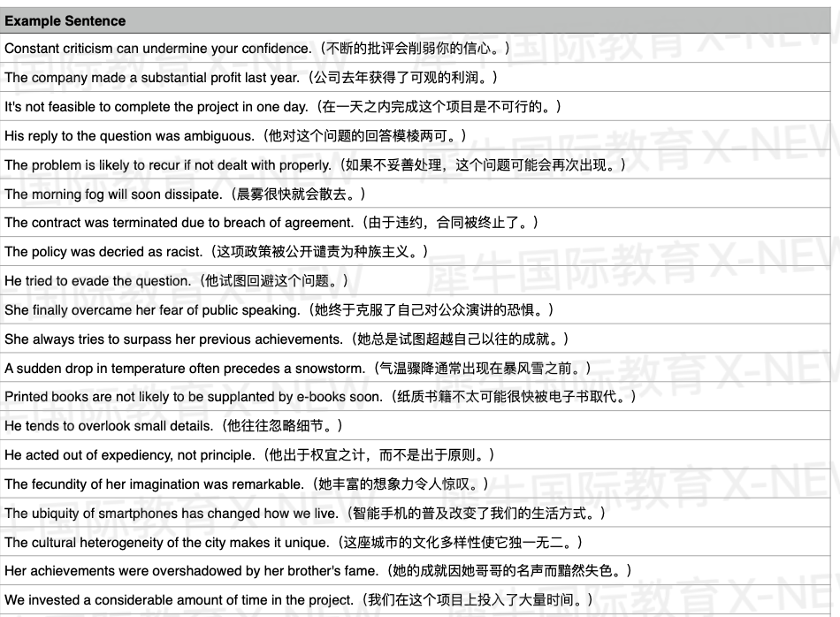Click the "reply to the question was ambiguous" row
Viewport: 840px width, 617px height.
point(235,136)
